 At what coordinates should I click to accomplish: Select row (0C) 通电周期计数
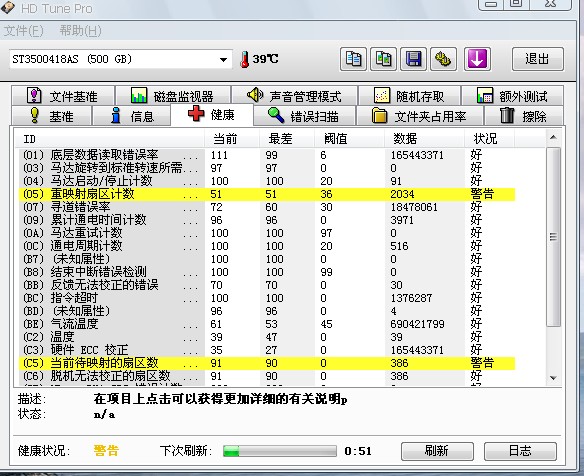[x=267, y=246]
